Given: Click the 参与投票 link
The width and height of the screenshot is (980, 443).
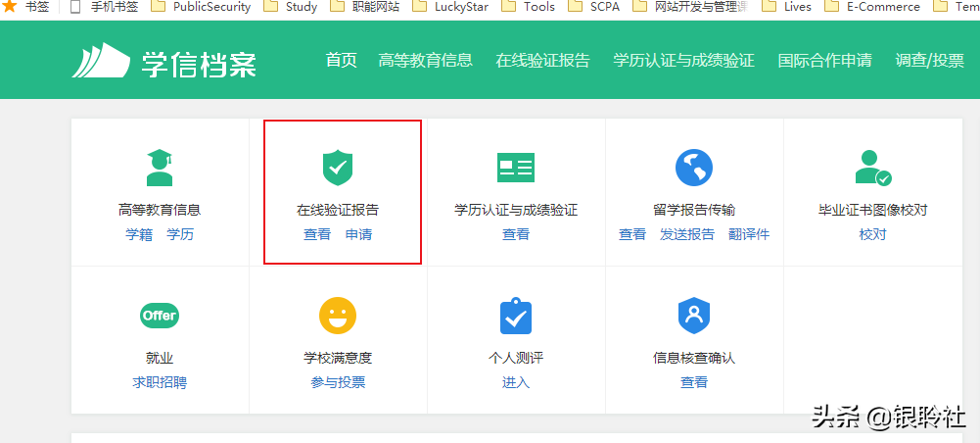Looking at the screenshot, I should 338,382.
